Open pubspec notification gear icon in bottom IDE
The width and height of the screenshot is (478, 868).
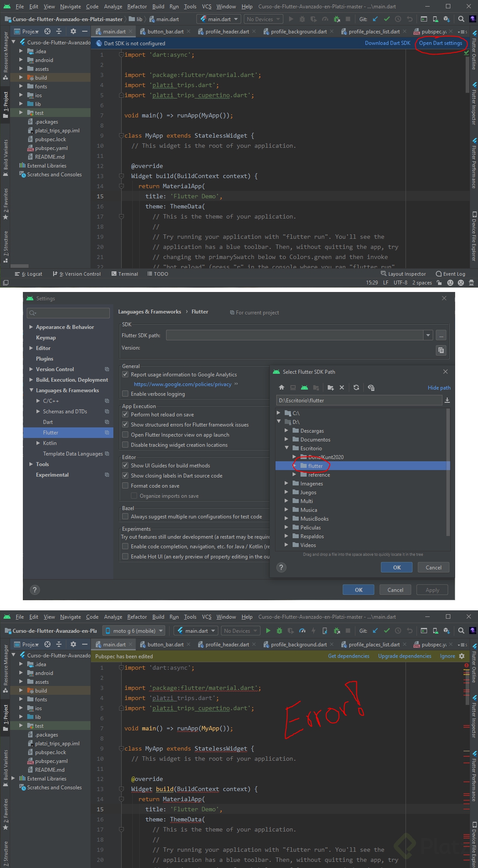[462, 656]
